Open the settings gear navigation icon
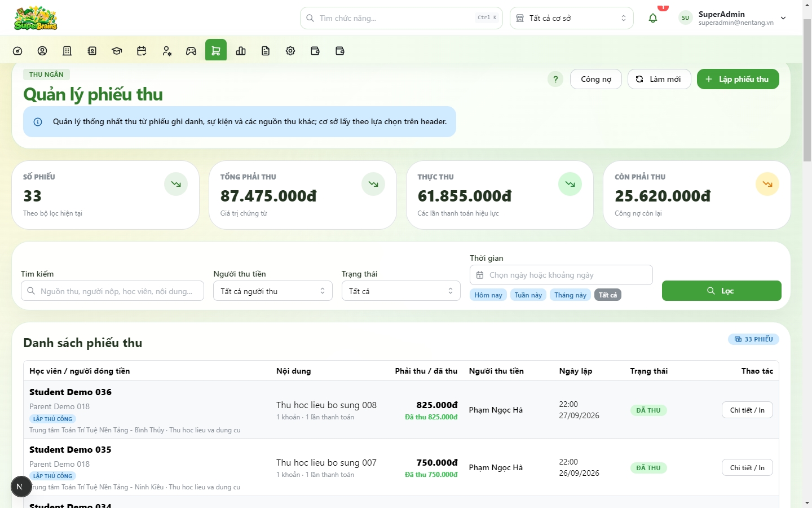812x508 pixels. (x=290, y=51)
